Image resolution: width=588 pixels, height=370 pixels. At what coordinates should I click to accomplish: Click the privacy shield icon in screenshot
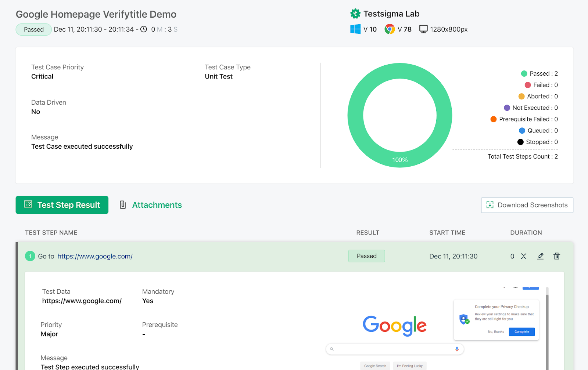(x=465, y=319)
